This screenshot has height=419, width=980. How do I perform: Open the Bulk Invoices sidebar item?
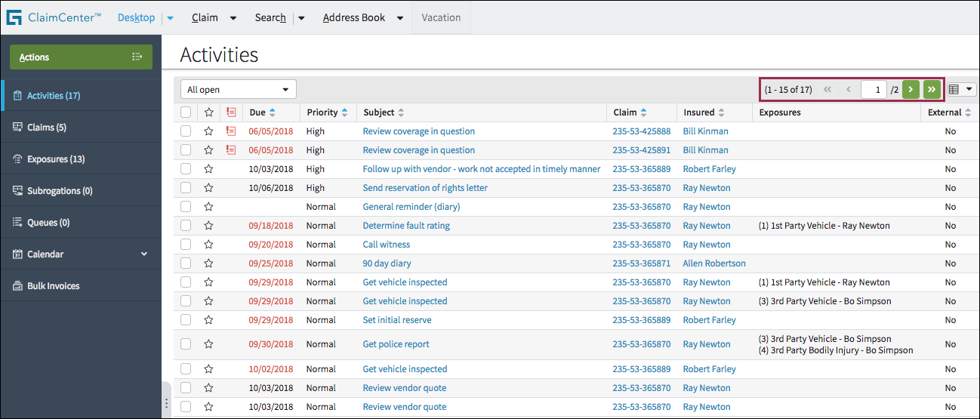(53, 286)
